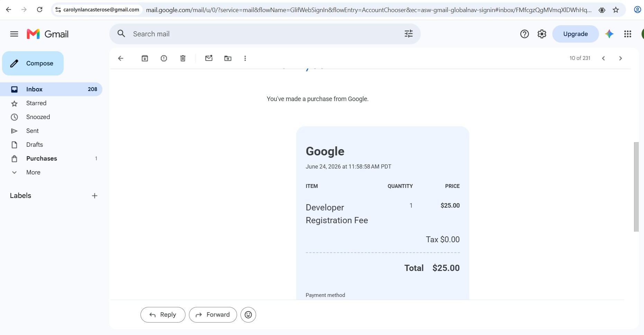Click the Labels heading
Screen dimensions: 644x335
[20, 196]
